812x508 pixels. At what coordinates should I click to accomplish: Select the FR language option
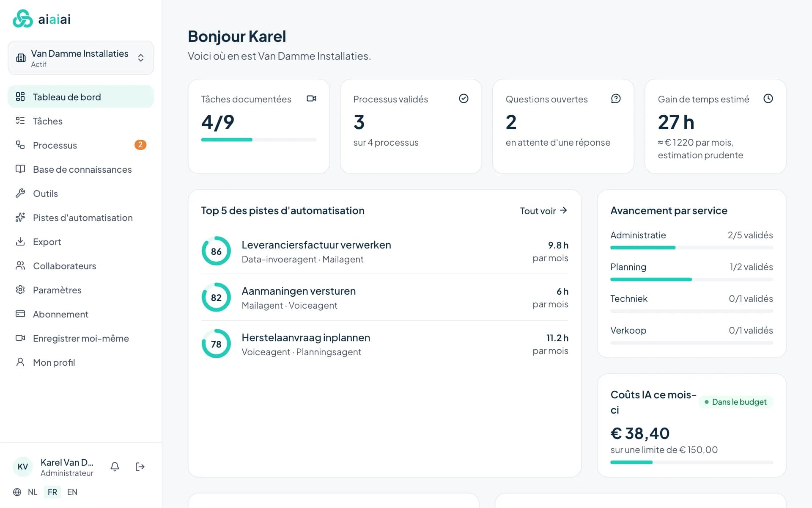click(x=52, y=492)
